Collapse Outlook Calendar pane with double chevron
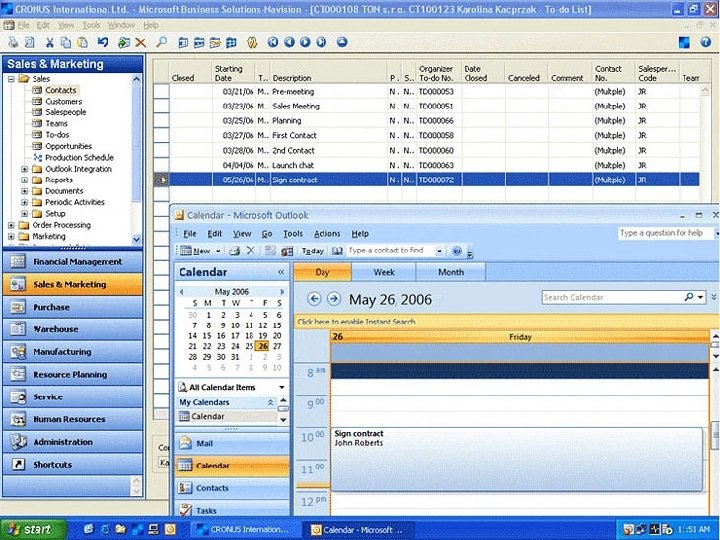 pyautogui.click(x=281, y=272)
